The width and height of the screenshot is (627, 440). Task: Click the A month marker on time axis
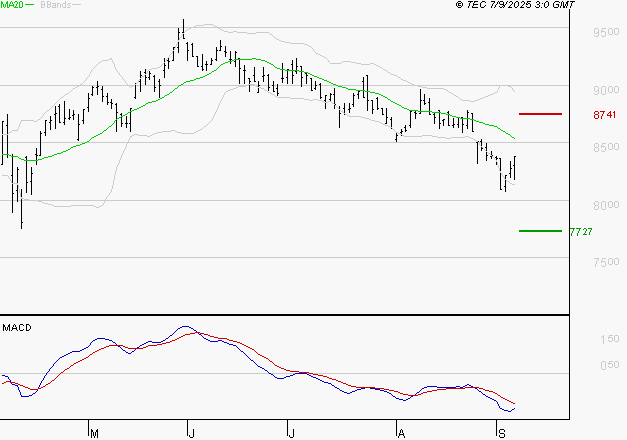pos(401,434)
